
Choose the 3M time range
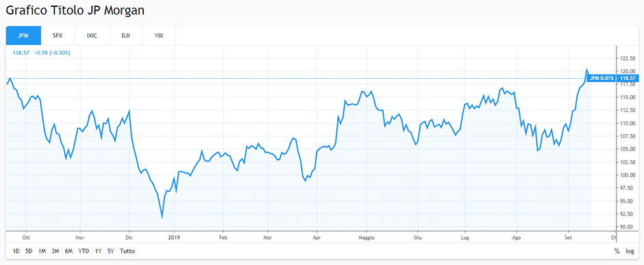(55, 251)
